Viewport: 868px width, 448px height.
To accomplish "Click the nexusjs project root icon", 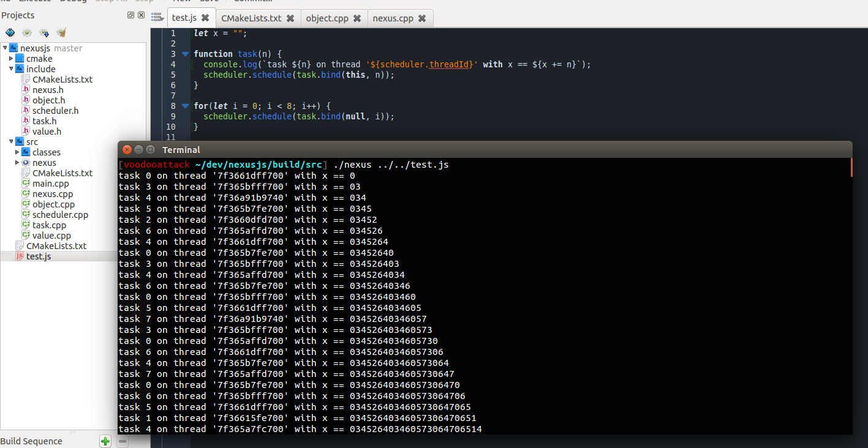I will point(13,48).
